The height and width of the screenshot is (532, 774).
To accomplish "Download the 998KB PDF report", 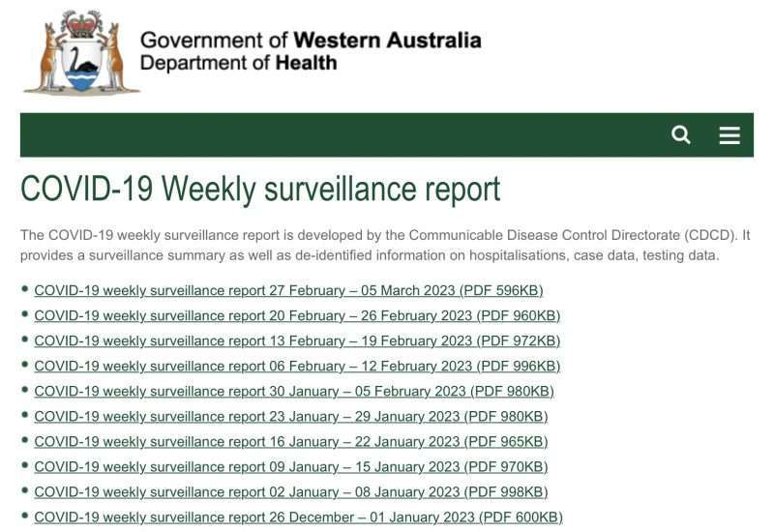I will point(291,492).
